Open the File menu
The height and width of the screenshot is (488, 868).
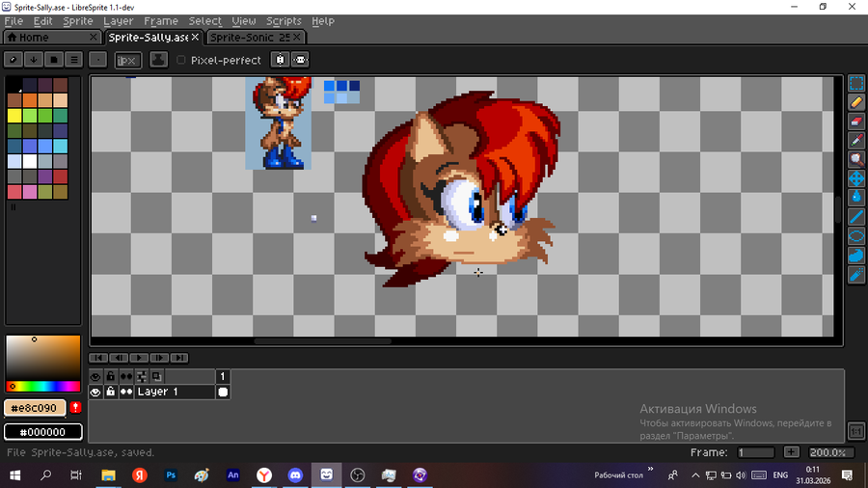[14, 21]
